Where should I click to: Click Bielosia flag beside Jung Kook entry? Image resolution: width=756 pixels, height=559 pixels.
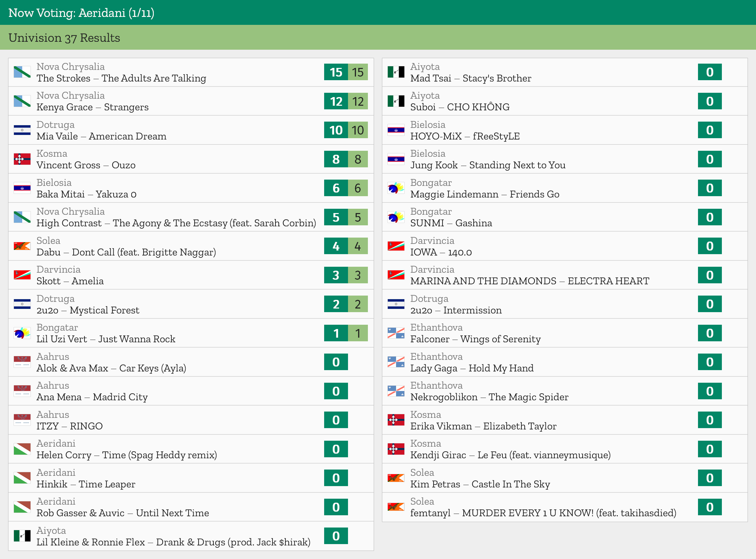coord(396,159)
